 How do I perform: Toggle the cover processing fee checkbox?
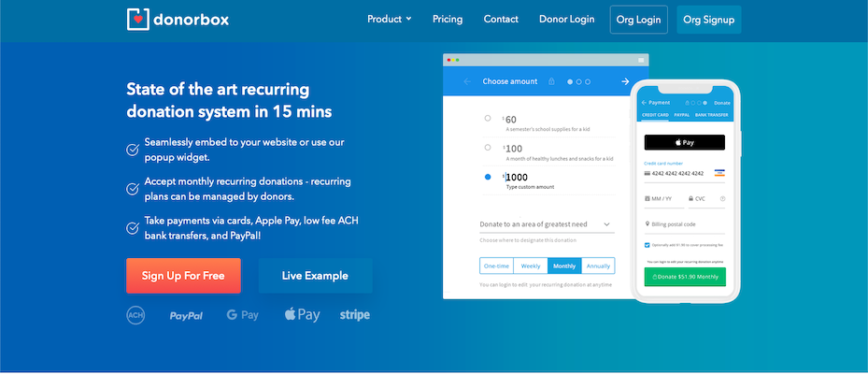pyautogui.click(x=647, y=244)
